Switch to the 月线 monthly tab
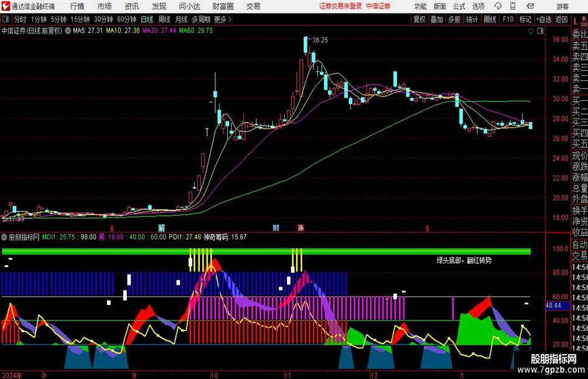 pyautogui.click(x=182, y=19)
